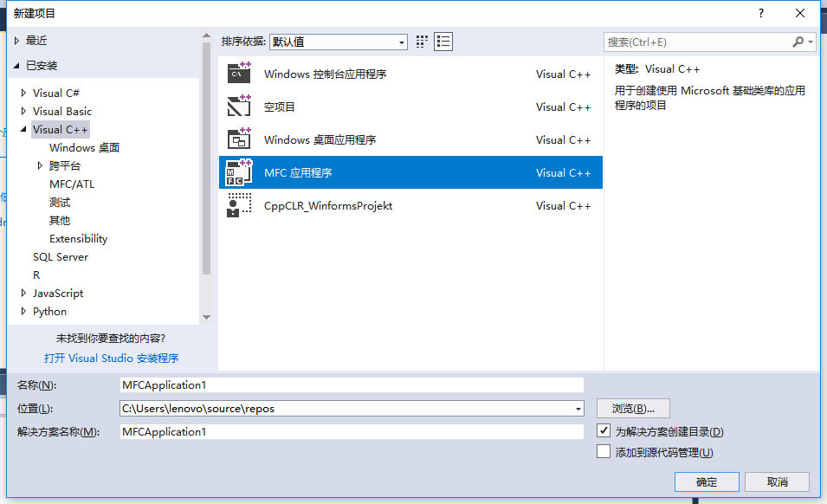Switch templates to detailed list view
Viewport: 827px width, 504px height.
pos(443,41)
